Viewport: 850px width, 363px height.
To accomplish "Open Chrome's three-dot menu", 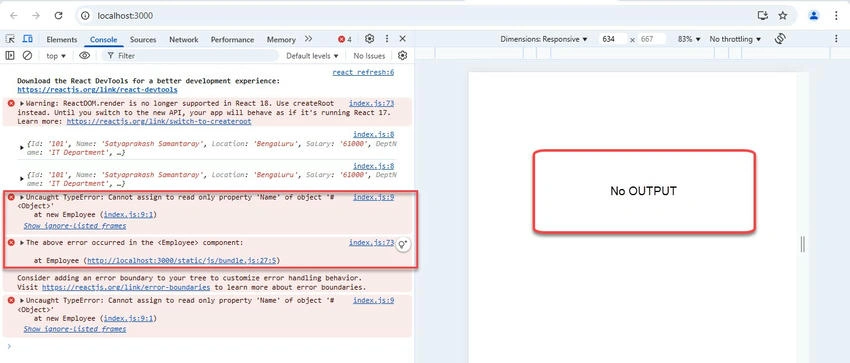I will (836, 16).
